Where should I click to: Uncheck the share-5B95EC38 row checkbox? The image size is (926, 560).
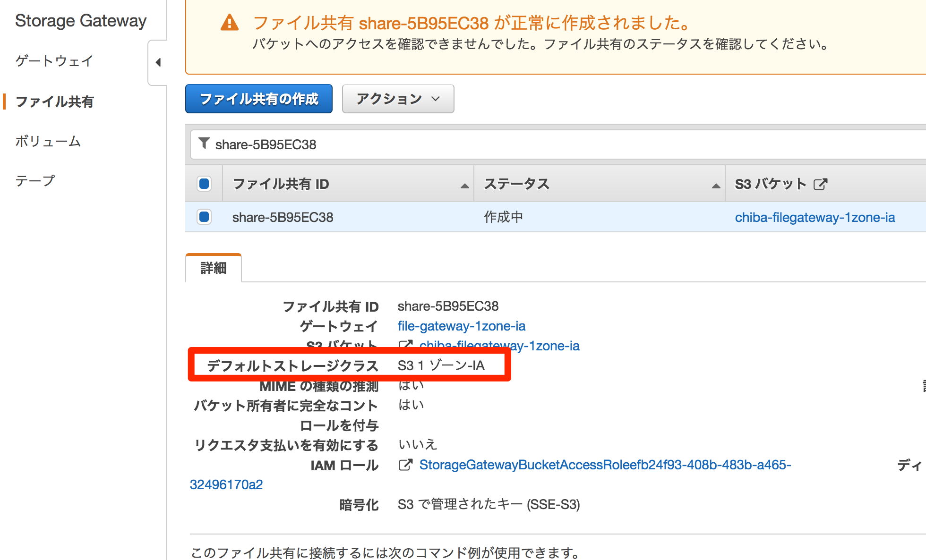click(x=204, y=217)
